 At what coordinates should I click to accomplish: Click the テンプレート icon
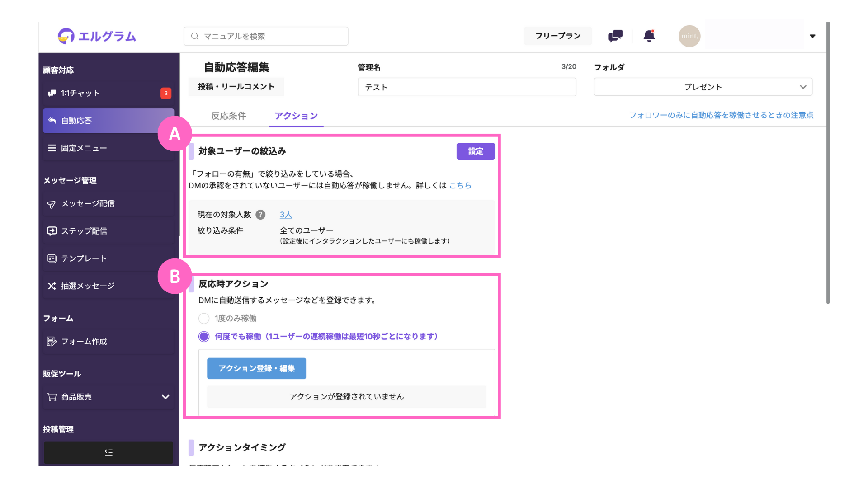coord(52,258)
